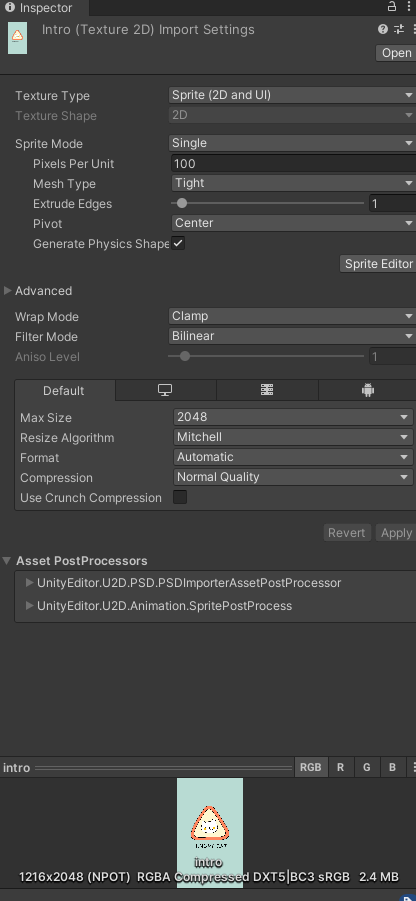This screenshot has height=901, width=416.
Task: Click the Extrude Edges slider handle
Action: [182, 203]
